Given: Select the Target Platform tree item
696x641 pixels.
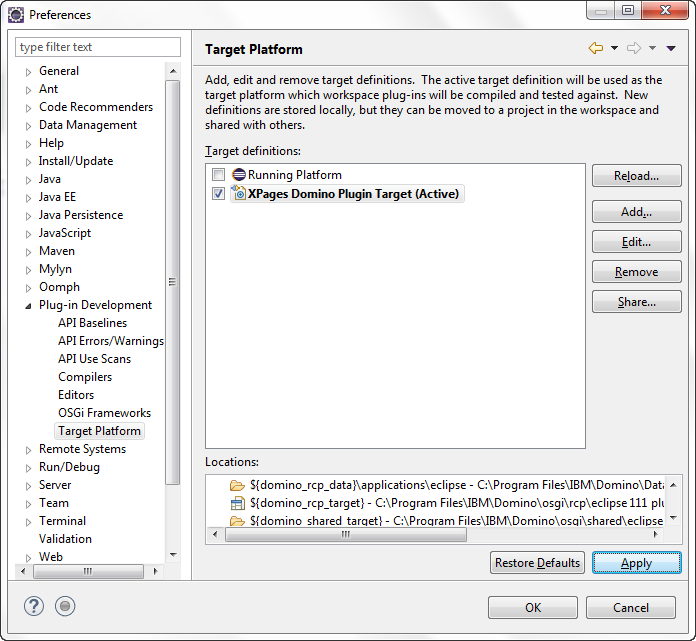Looking at the screenshot, I should [99, 431].
